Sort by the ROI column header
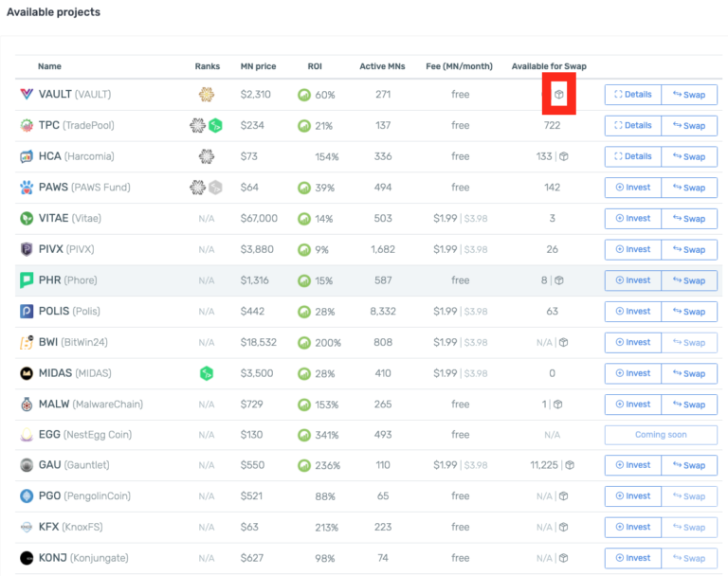The height and width of the screenshot is (576, 728). tap(315, 66)
